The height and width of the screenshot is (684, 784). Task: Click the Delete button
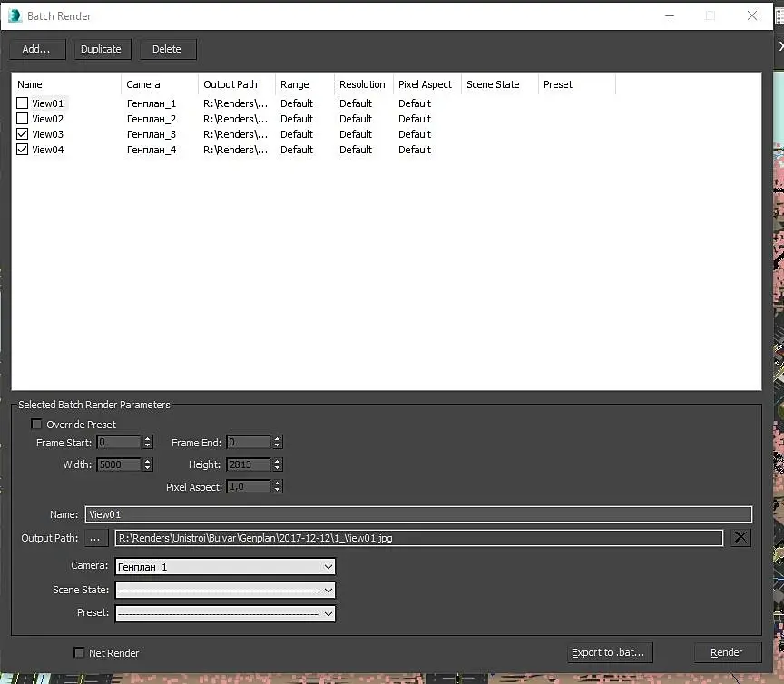pyautogui.click(x=168, y=50)
